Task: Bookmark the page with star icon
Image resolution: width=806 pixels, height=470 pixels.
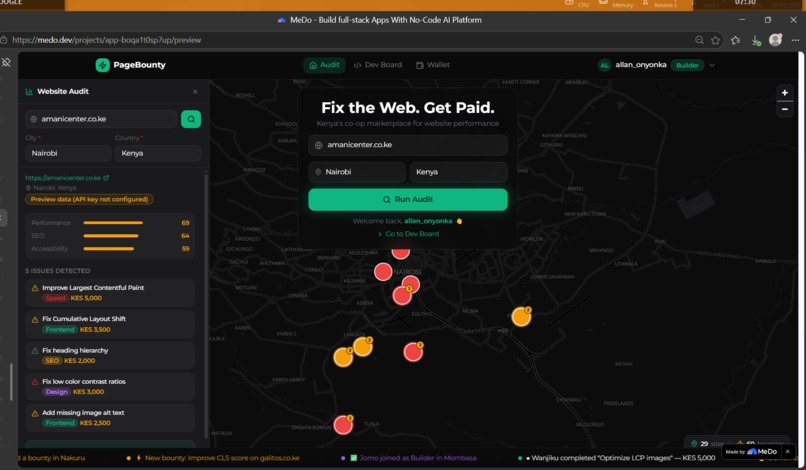Action: (716, 40)
